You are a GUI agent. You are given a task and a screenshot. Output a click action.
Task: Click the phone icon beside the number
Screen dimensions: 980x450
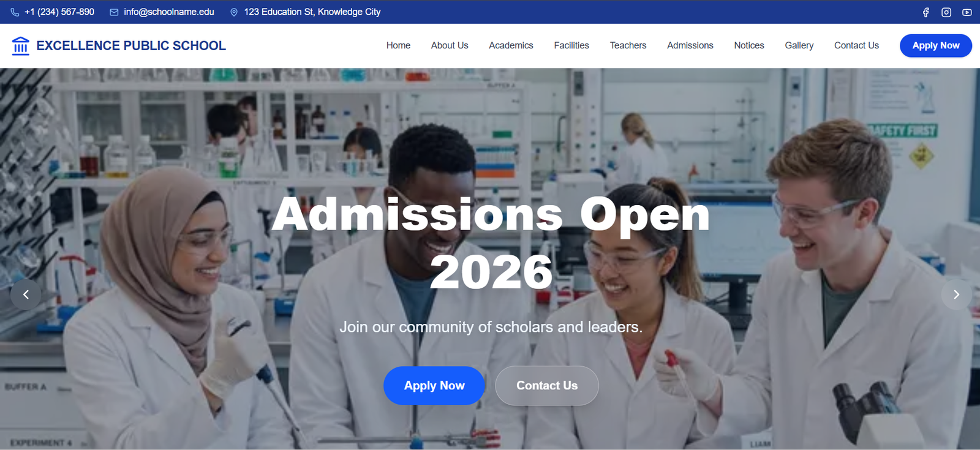coord(15,12)
